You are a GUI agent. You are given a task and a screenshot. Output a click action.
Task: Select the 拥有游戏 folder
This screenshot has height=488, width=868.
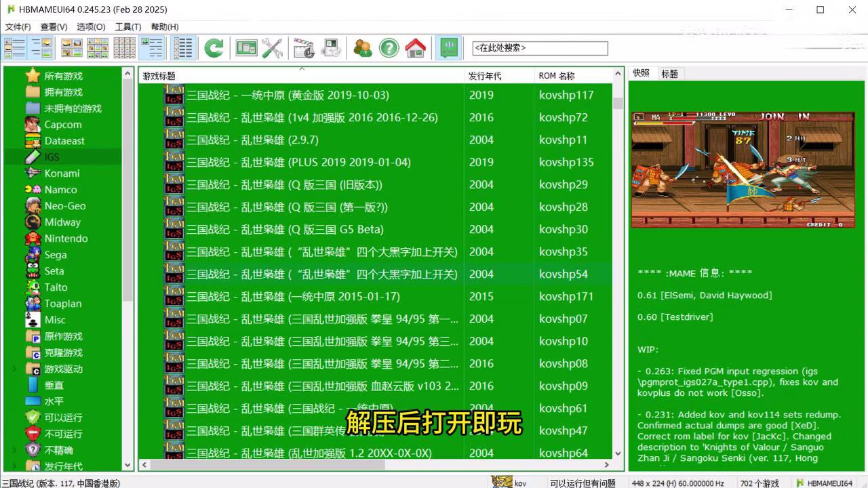click(x=63, y=92)
